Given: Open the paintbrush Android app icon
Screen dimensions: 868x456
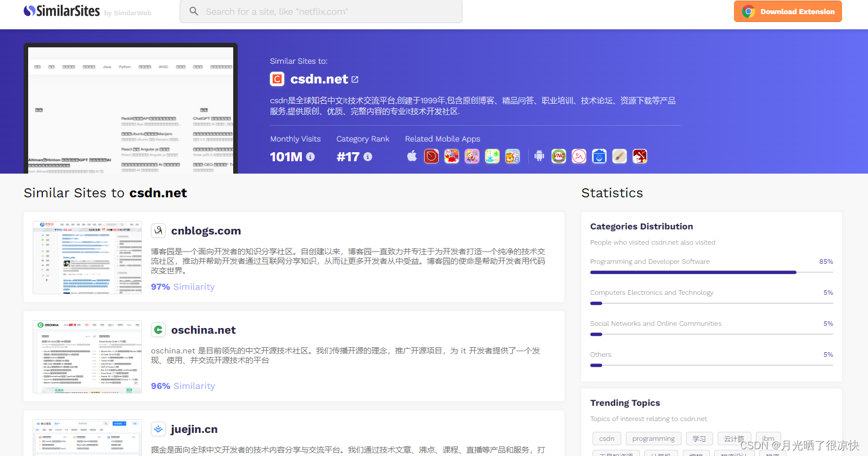Looking at the screenshot, I should tap(620, 156).
